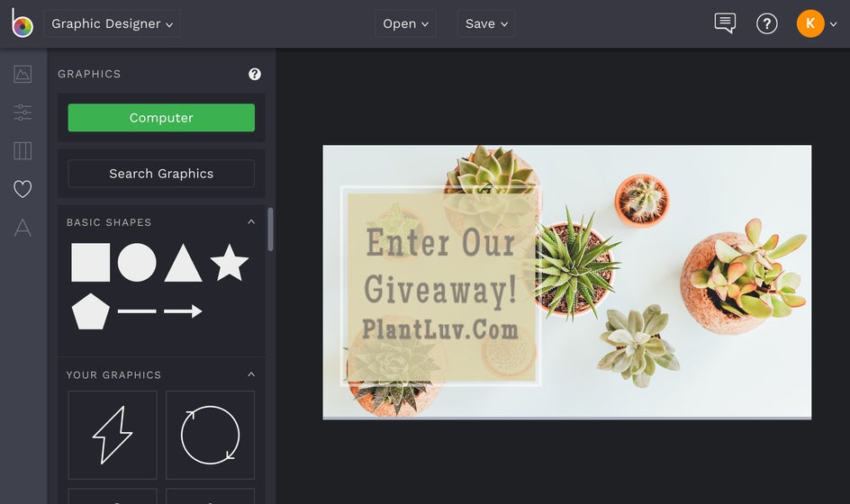The height and width of the screenshot is (504, 850).
Task: Add the triangle basic shape
Action: point(183,263)
